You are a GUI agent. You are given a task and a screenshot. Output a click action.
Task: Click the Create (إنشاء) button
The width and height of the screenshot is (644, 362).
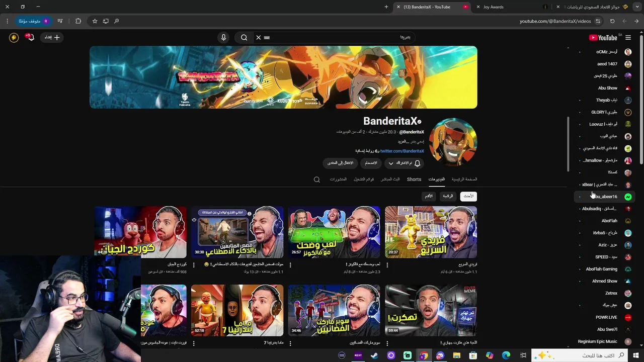52,37
